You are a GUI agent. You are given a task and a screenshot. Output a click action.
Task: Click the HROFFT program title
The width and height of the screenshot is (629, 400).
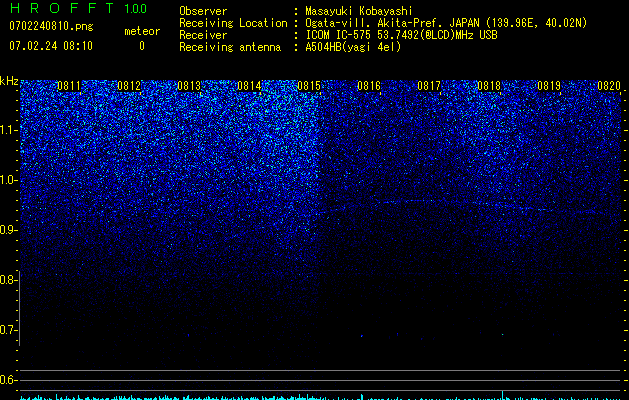coord(62,8)
